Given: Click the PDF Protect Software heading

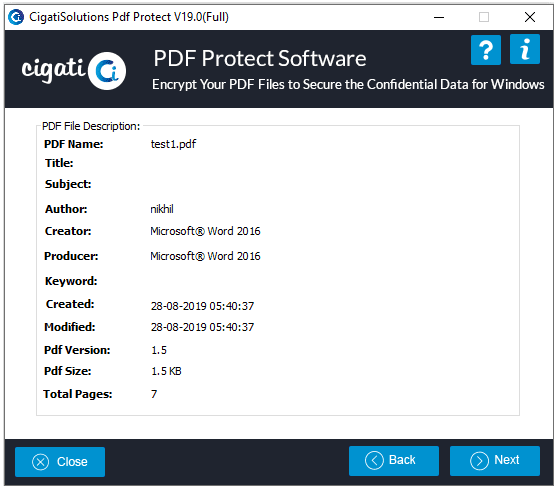Looking at the screenshot, I should click(260, 58).
